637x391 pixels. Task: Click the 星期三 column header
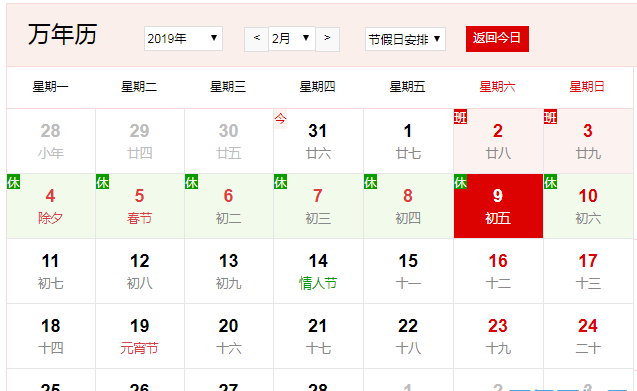pos(228,87)
